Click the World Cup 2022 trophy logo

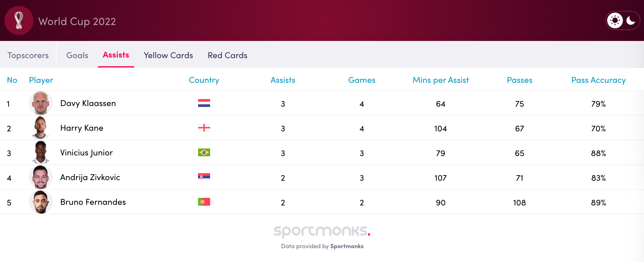[19, 20]
